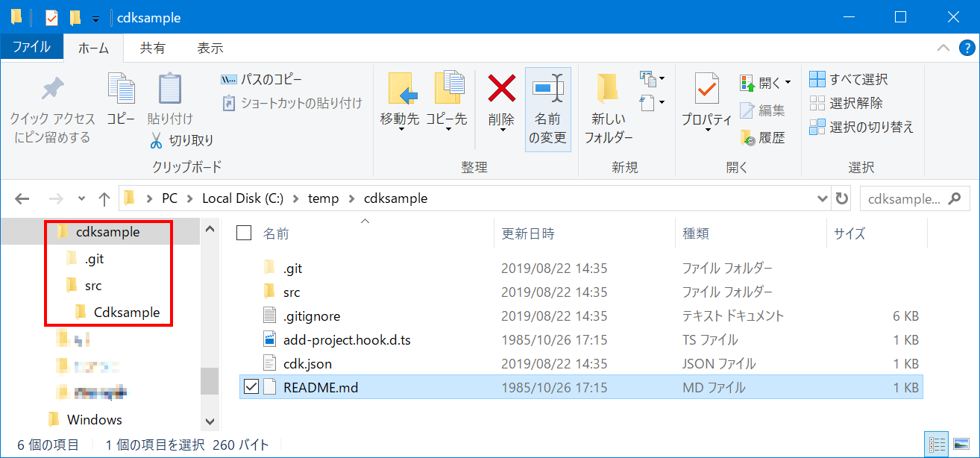This screenshot has width=980, height=458.
Task: Open the address bar history dropdown
Action: (822, 198)
